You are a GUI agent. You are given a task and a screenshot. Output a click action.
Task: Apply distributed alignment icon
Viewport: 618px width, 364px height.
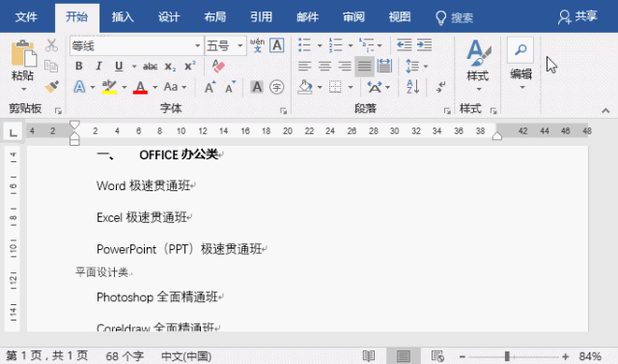384,67
